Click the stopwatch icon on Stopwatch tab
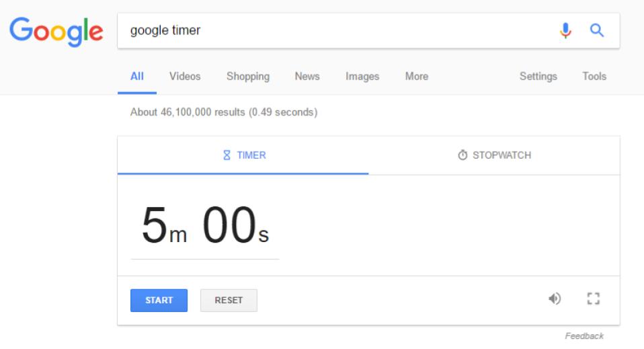This screenshot has width=644, height=349. click(462, 155)
